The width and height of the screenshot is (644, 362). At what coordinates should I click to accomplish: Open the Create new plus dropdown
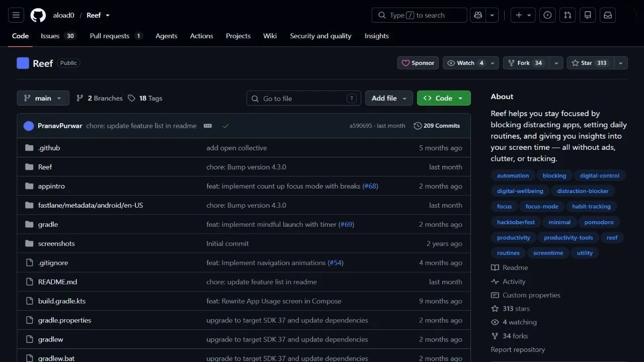523,15
